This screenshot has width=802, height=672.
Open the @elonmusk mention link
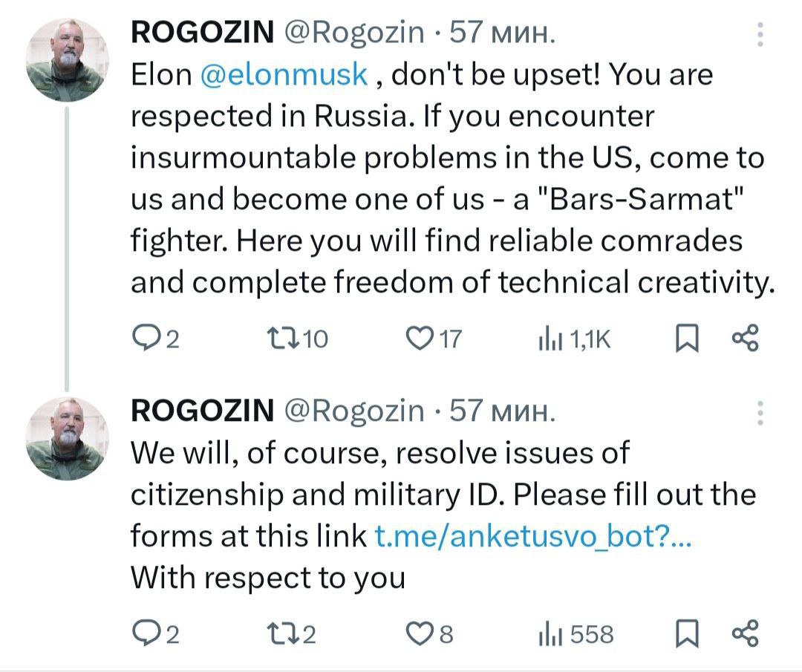284,75
